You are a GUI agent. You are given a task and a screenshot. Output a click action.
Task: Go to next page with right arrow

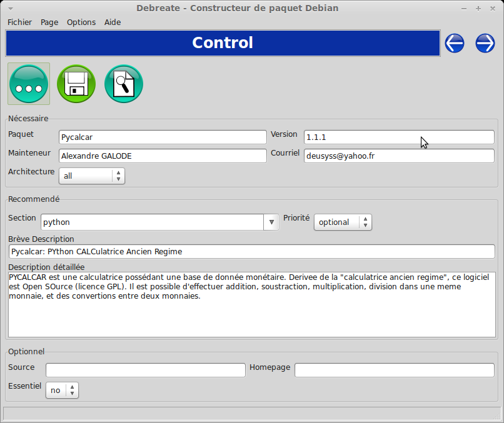pos(485,43)
